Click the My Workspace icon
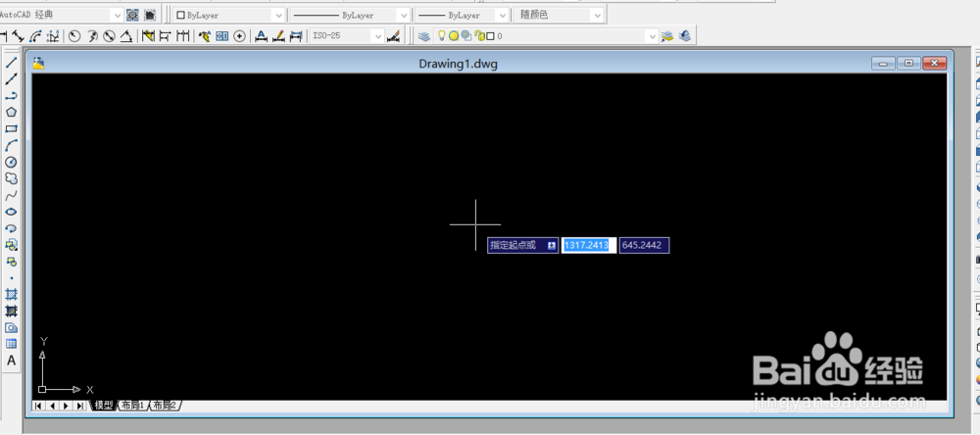This screenshot has width=980, height=435. coord(150,15)
